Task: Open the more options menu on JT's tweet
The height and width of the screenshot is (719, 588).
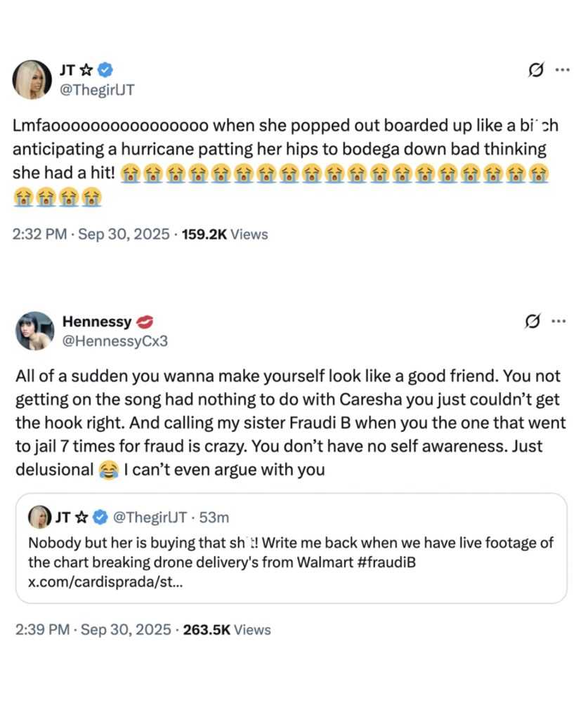Action: point(563,70)
